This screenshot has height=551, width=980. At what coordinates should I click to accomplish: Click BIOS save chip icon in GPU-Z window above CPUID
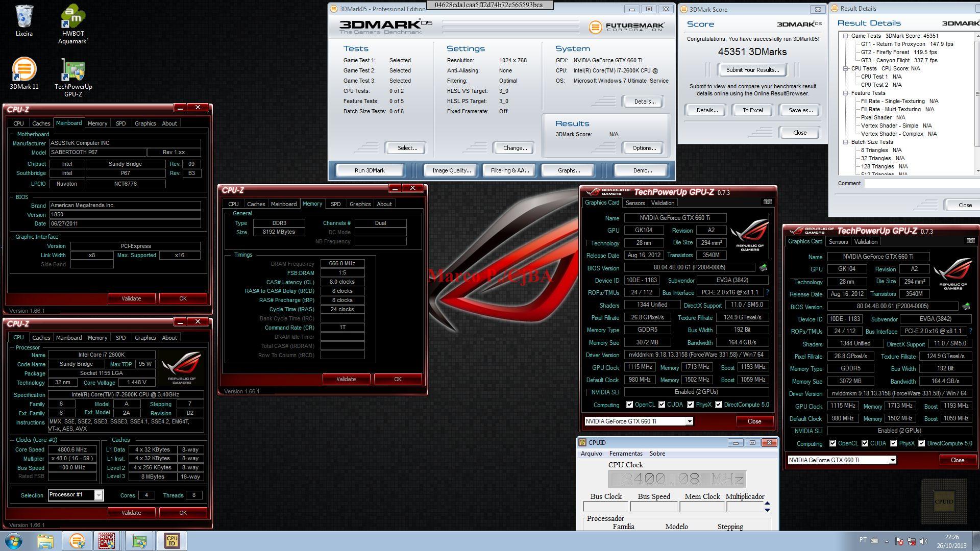point(763,267)
